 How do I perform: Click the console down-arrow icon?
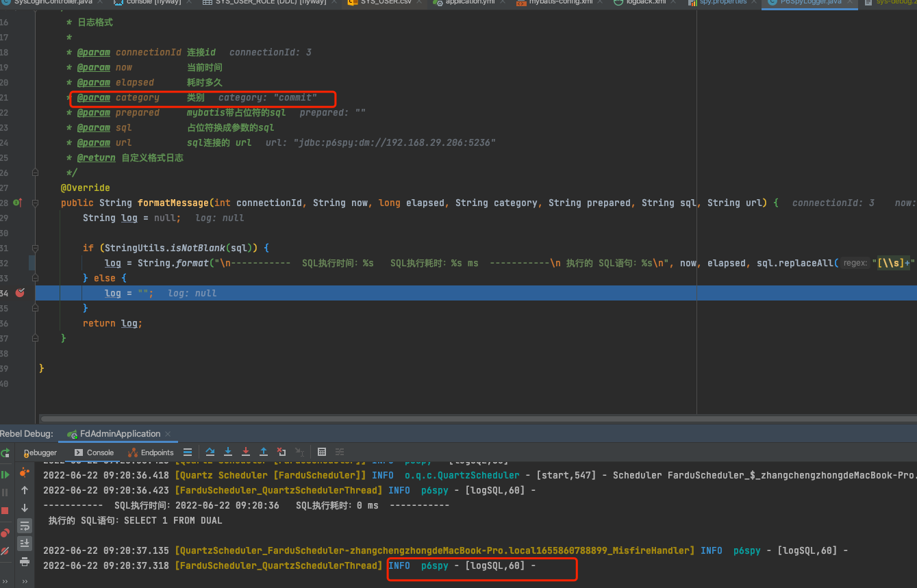[25, 508]
